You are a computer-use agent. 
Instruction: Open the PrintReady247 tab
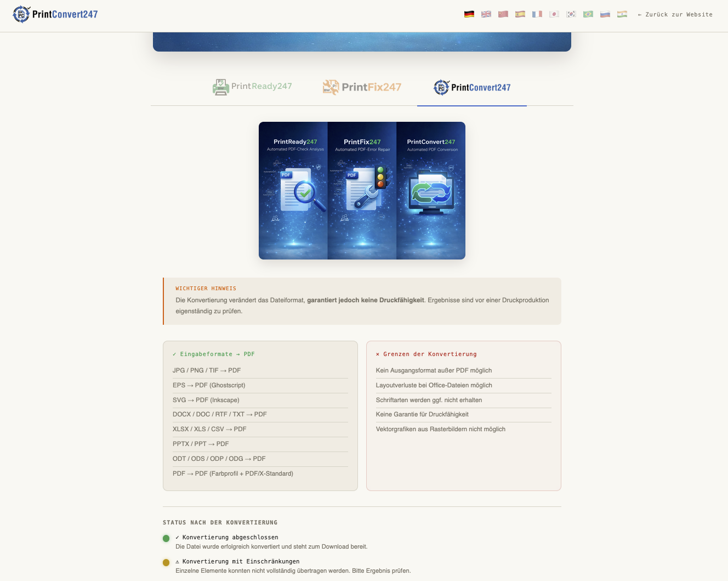[x=252, y=87]
